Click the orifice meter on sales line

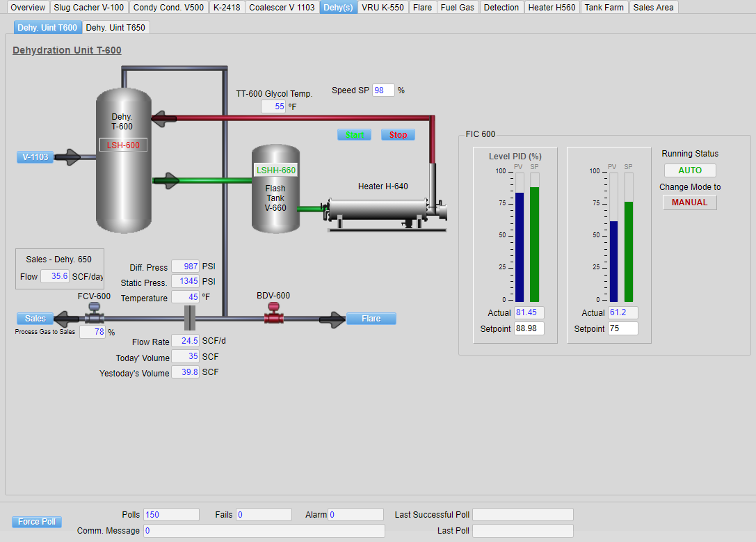[190, 318]
